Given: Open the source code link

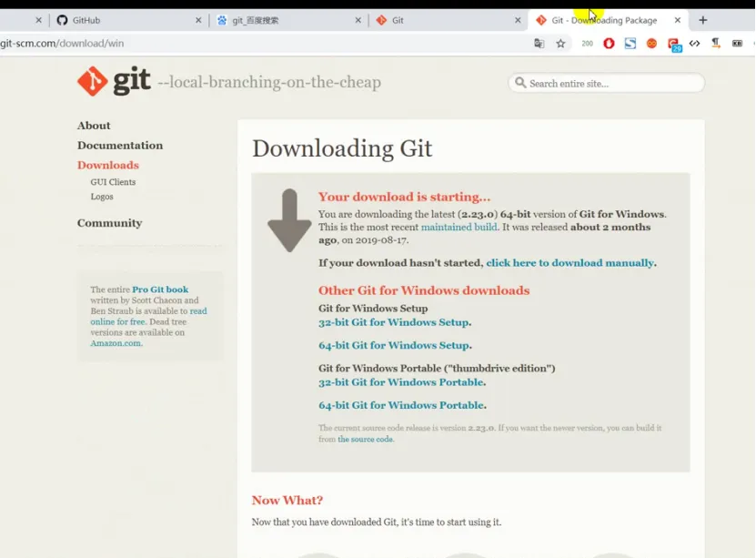Looking at the screenshot, I should [x=365, y=440].
